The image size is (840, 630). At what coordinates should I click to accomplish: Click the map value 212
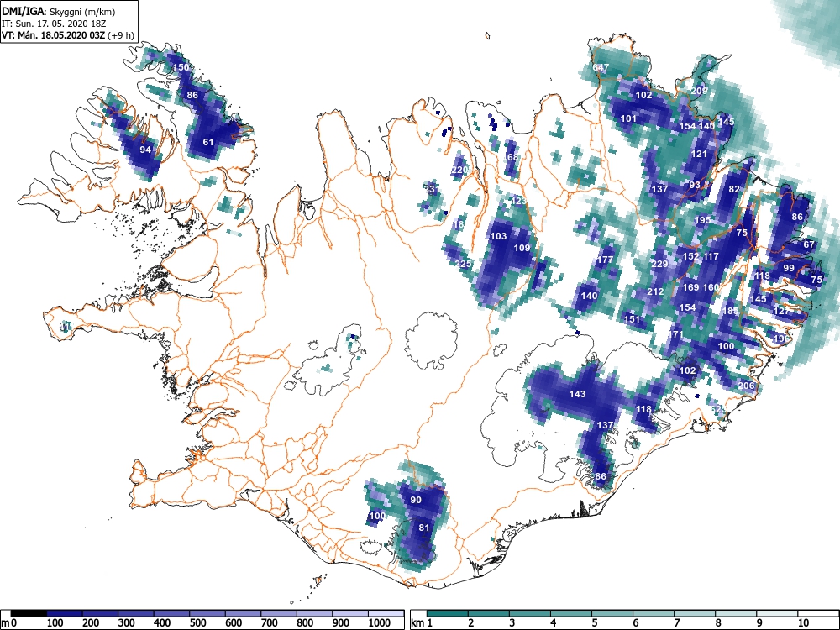pyautogui.click(x=656, y=291)
